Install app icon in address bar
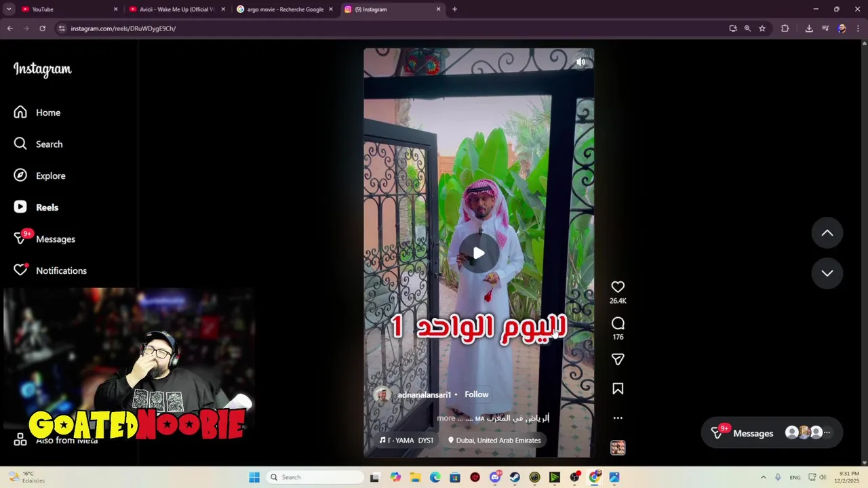Screen dimensions: 868x488 tap(733, 28)
